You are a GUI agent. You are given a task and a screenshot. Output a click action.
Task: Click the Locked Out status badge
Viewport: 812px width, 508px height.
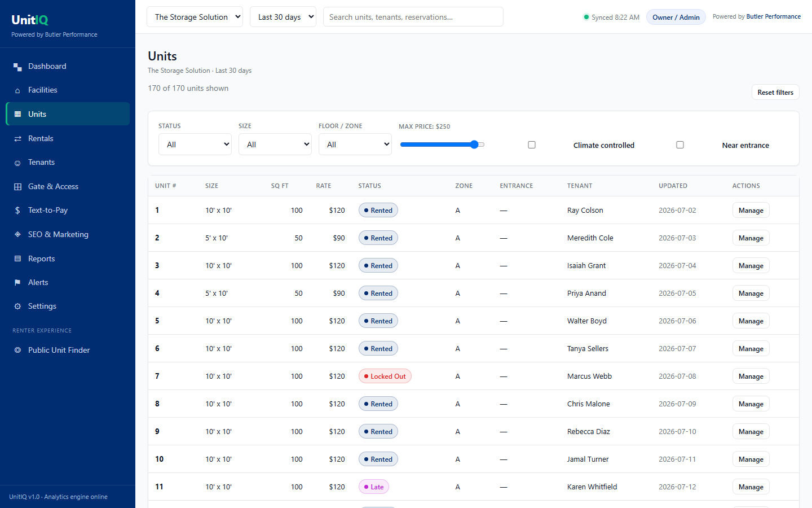pyautogui.click(x=385, y=376)
